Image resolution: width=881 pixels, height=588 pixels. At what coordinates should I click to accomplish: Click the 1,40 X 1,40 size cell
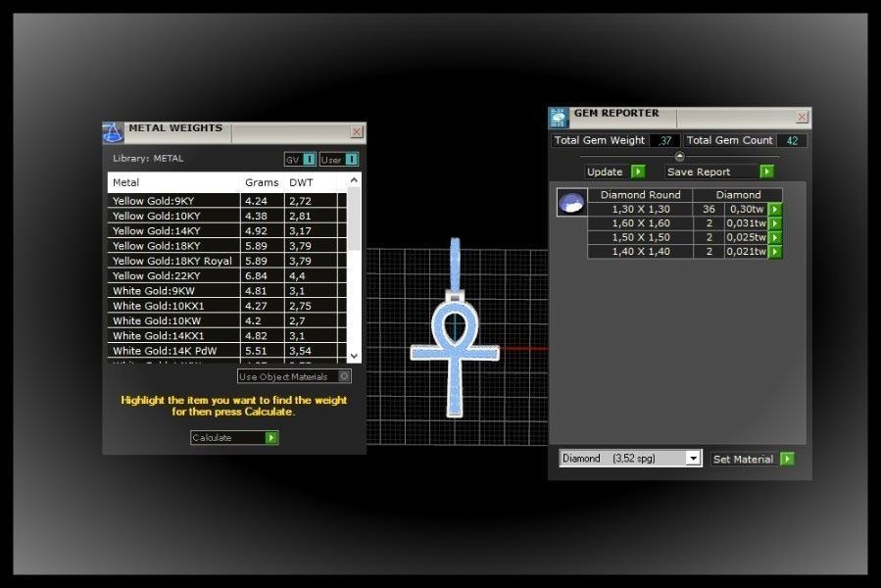click(x=641, y=251)
